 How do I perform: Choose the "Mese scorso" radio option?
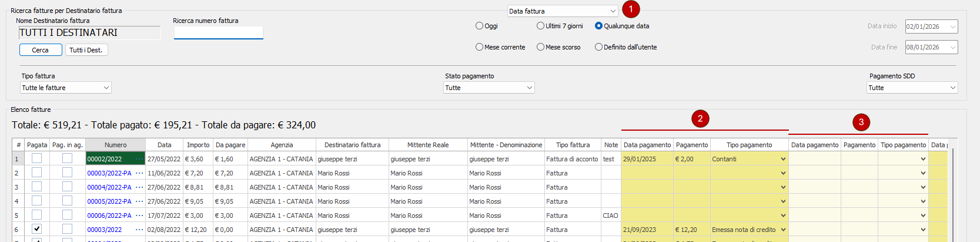[x=540, y=47]
